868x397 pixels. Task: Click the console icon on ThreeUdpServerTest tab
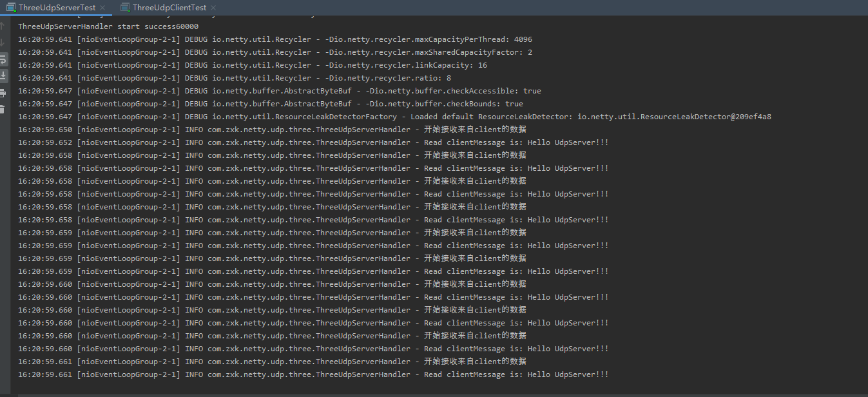point(10,7)
